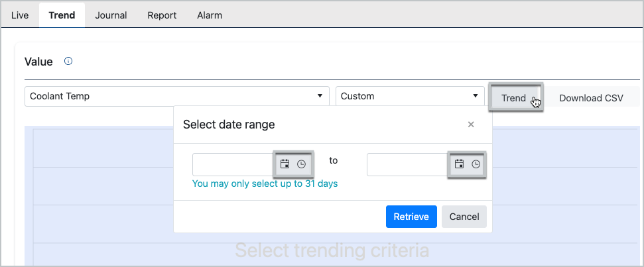Switch to the Alarm tab
Viewport: 644px width, 267px height.
point(210,15)
